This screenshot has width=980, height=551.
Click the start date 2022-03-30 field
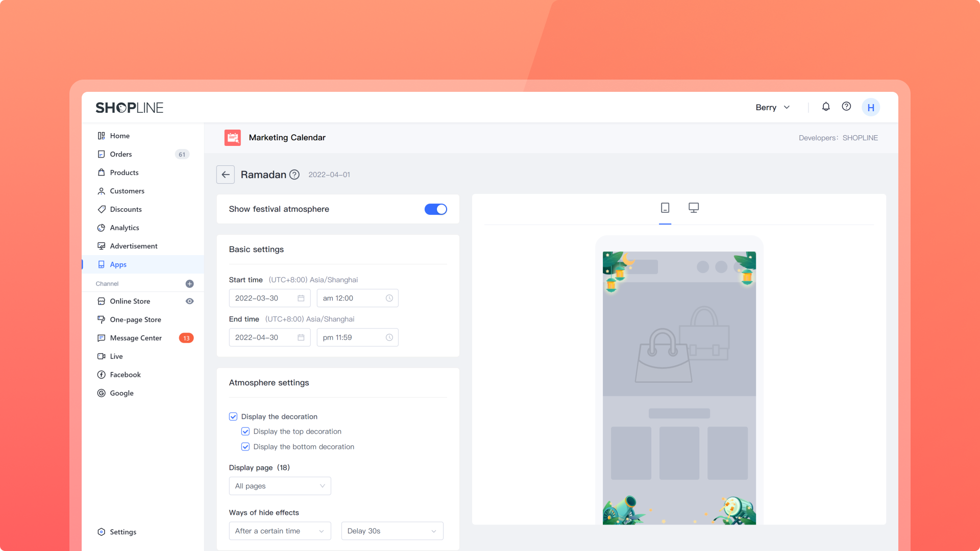269,298
